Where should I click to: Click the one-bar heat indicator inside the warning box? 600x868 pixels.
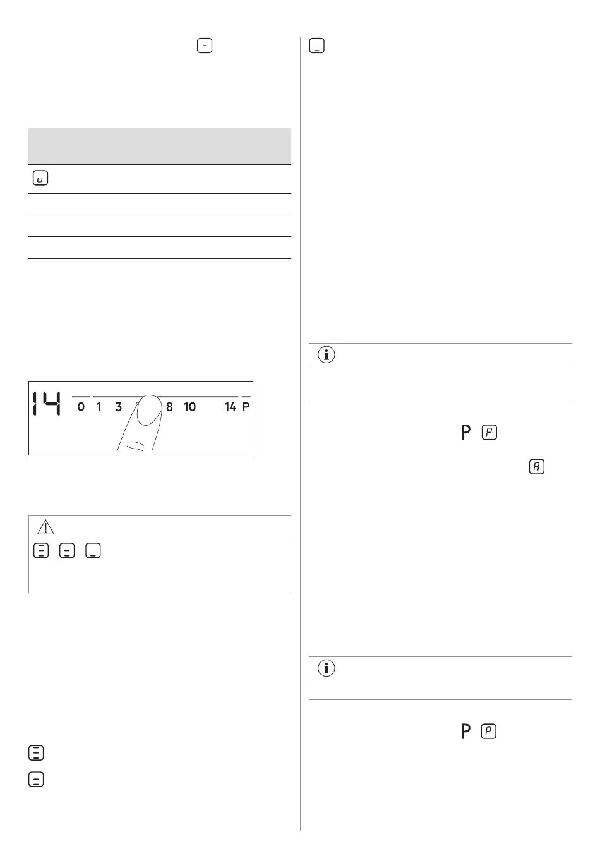(x=93, y=550)
